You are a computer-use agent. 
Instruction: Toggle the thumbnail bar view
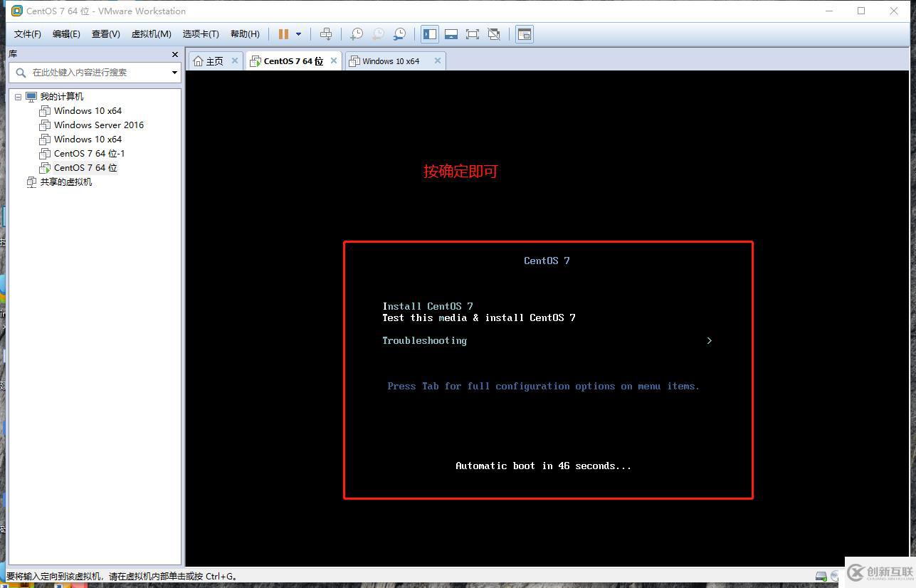451,34
